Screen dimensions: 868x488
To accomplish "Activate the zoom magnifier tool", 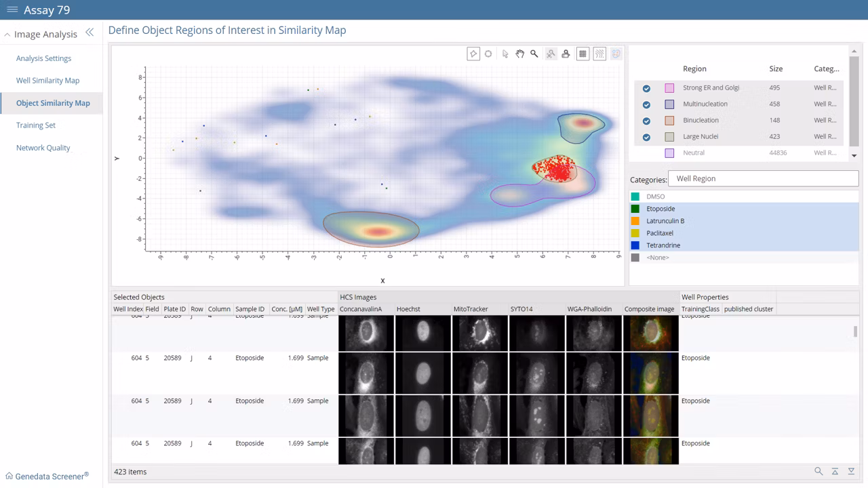I will pyautogui.click(x=534, y=54).
